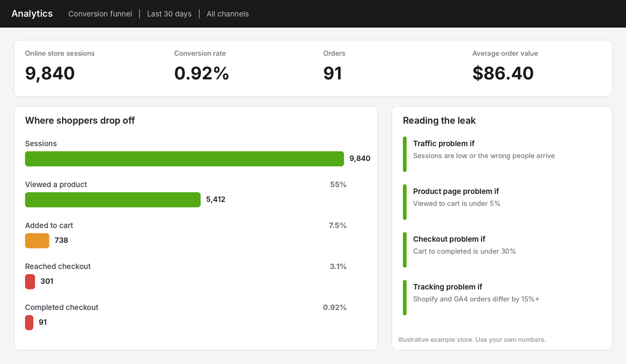This screenshot has height=364, width=626.
Task: Click the 738 added to cart count
Action: [x=61, y=240]
